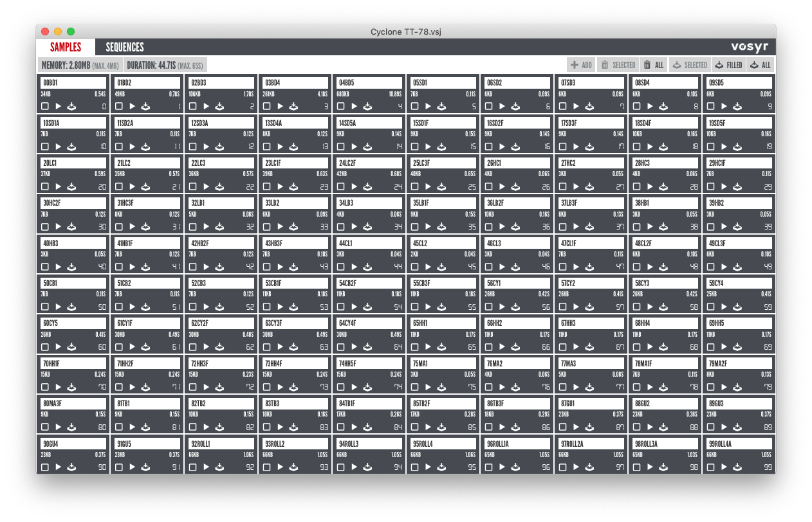812x522 pixels.
Task: Edit the 41HB1F sample name field
Action: click(x=147, y=243)
